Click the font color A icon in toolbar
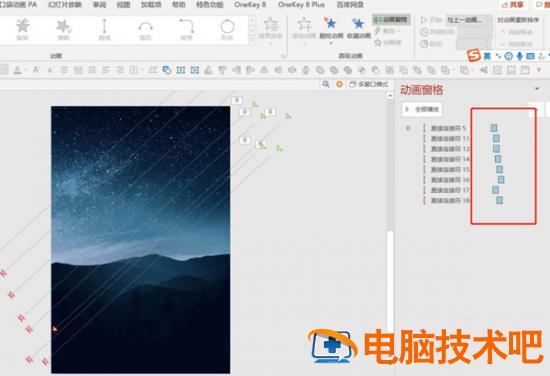 coord(17,70)
